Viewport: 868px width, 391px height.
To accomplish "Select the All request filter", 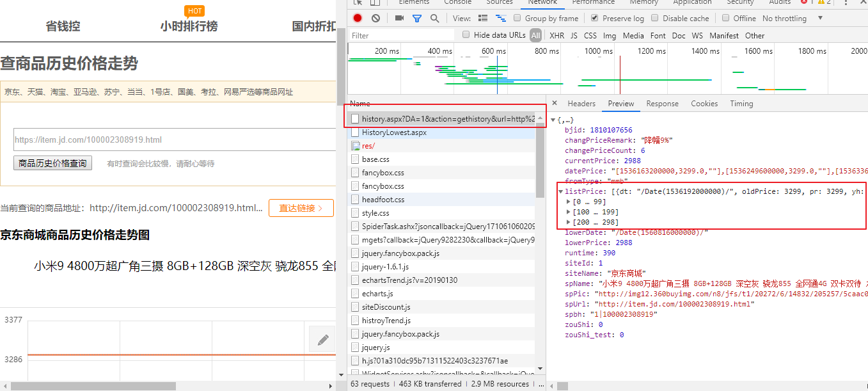I will click(x=535, y=36).
